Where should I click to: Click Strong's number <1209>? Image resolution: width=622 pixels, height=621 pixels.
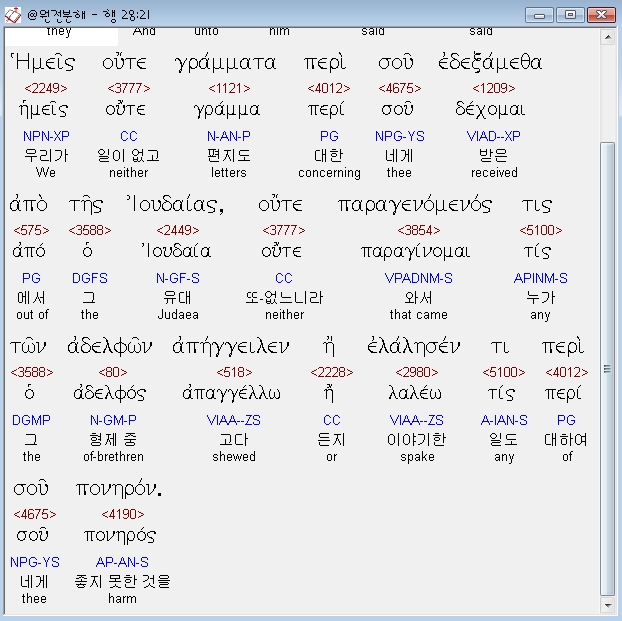493,88
